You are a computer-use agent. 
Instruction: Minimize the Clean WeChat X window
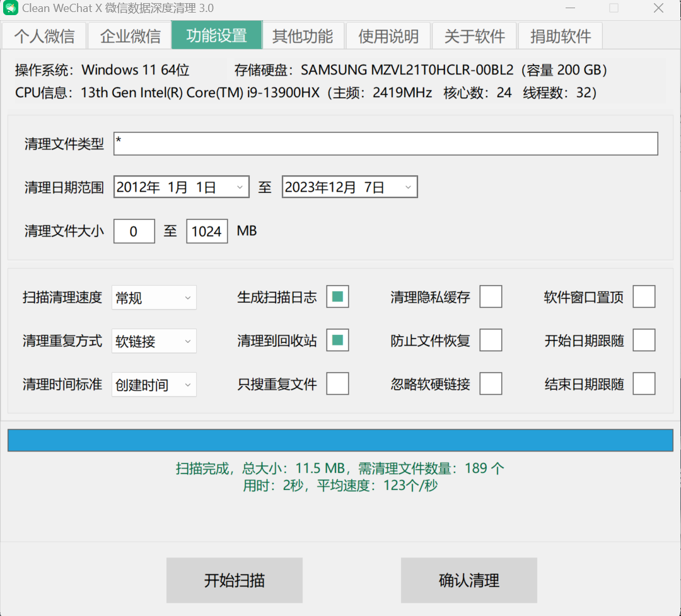coord(570,8)
